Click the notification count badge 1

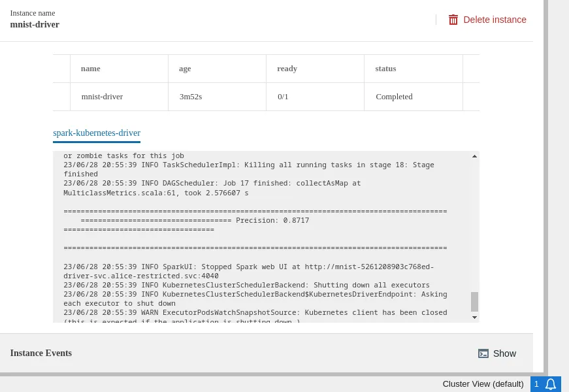click(536, 384)
